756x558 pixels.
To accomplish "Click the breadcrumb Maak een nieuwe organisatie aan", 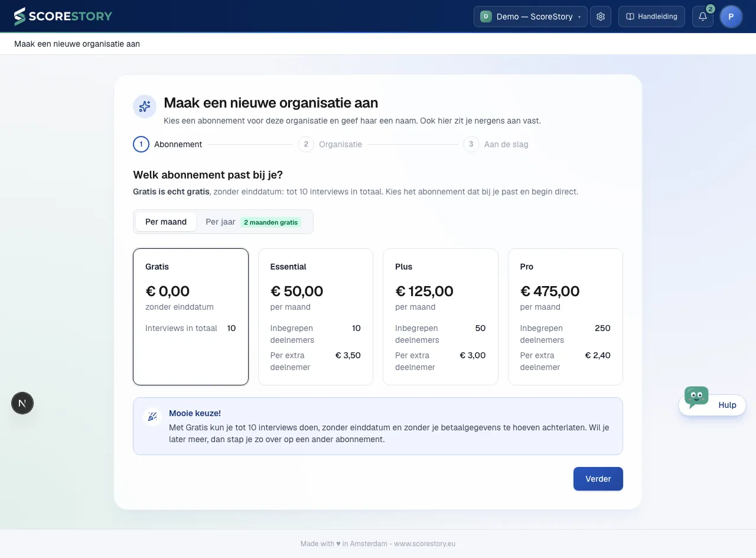I will 77,44.
